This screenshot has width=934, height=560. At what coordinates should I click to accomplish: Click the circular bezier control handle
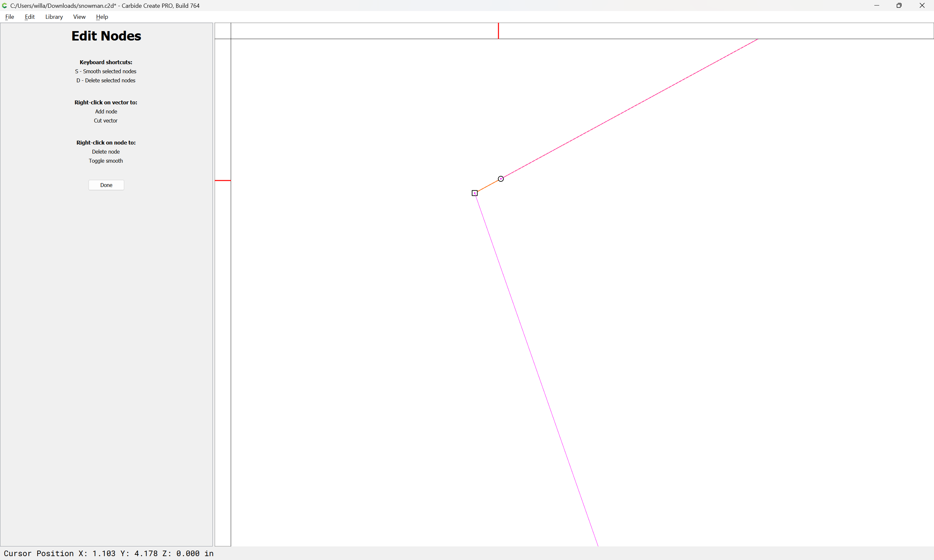tap(501, 179)
